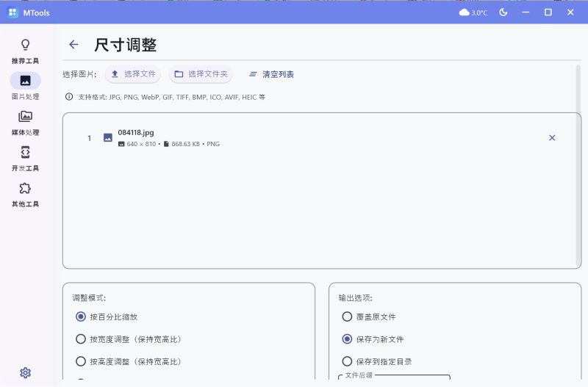The width and height of the screenshot is (588, 387).
Task: Click 清空列表 to clear list
Action: click(x=271, y=74)
